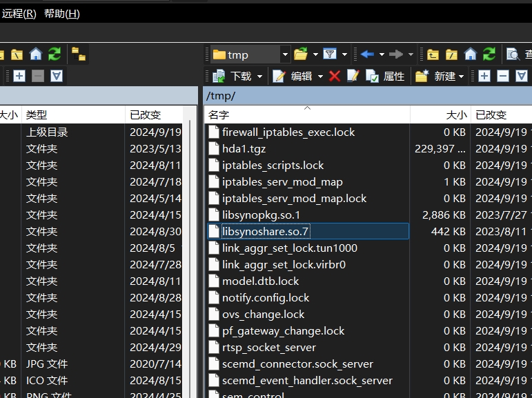The width and height of the screenshot is (532, 398).
Task: Open the tmp remote directory combo box
Action: 250,54
